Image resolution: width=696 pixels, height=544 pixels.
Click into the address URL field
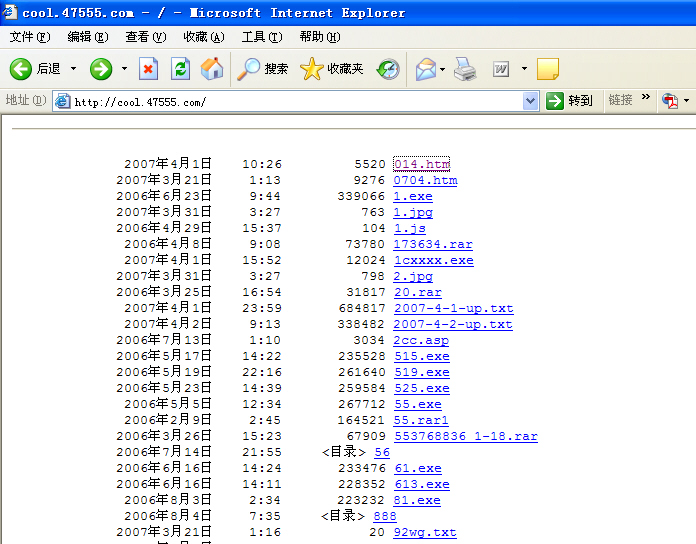pos(290,101)
